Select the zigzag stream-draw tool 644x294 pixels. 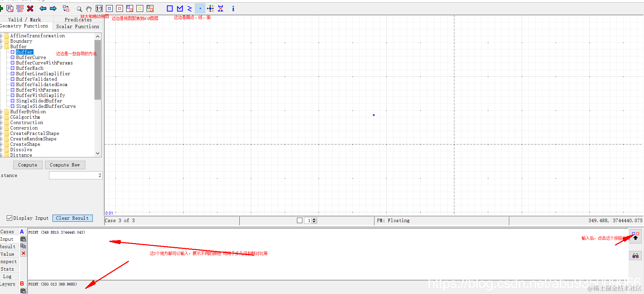190,8
